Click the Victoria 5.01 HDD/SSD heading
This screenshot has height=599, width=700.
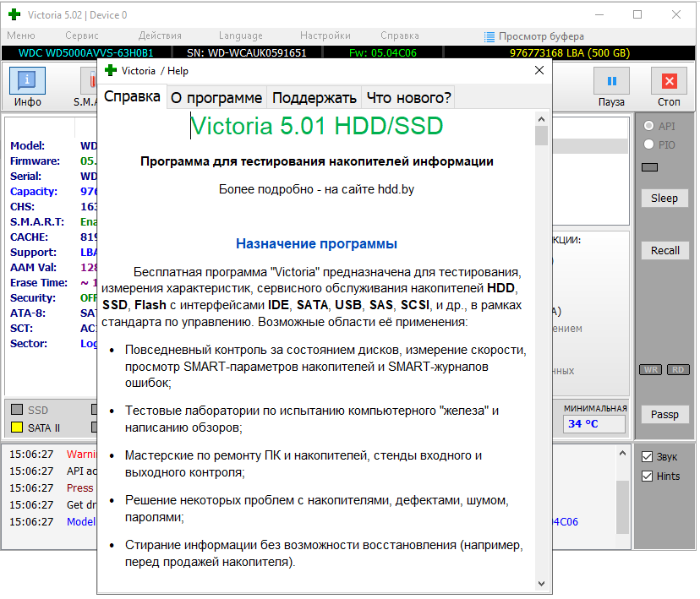316,126
